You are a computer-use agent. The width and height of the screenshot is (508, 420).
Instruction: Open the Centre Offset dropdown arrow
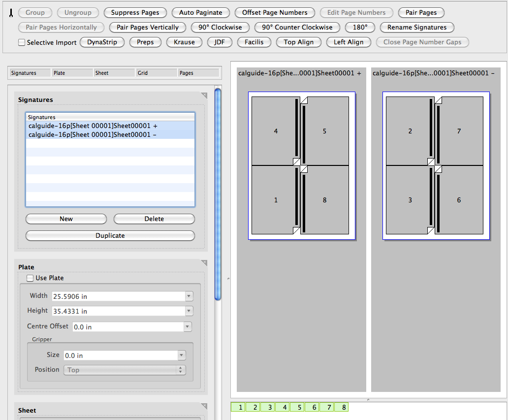(187, 326)
